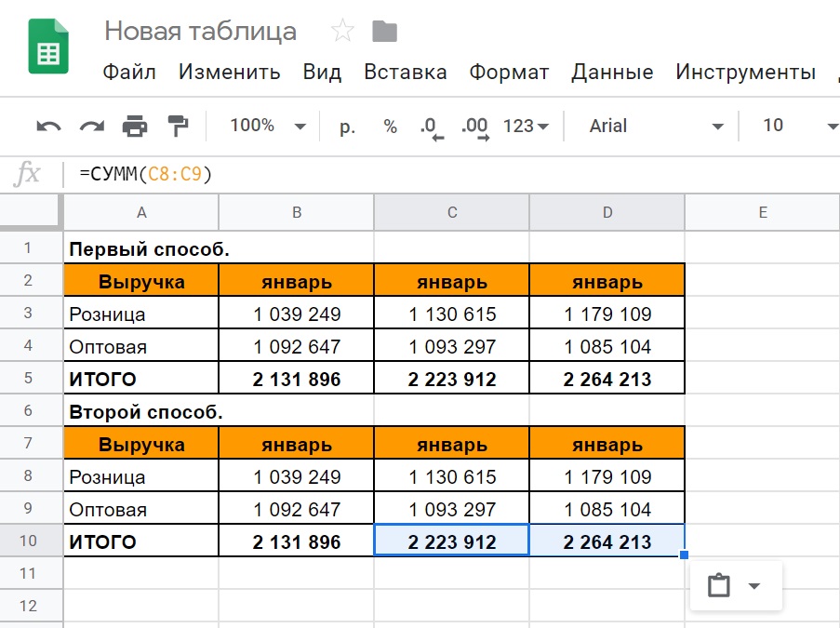Viewport: 840px width, 628px height.
Task: Open the Вставка menu
Action: point(406,72)
